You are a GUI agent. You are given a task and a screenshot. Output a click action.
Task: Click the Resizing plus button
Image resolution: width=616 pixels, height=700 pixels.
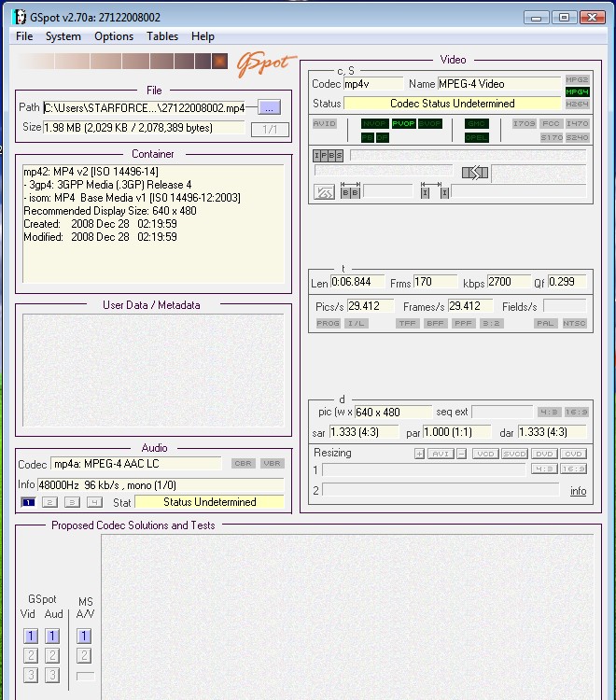coord(419,454)
